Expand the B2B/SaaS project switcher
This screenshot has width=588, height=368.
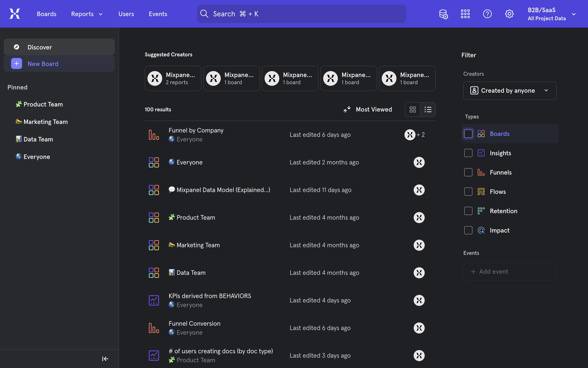551,14
